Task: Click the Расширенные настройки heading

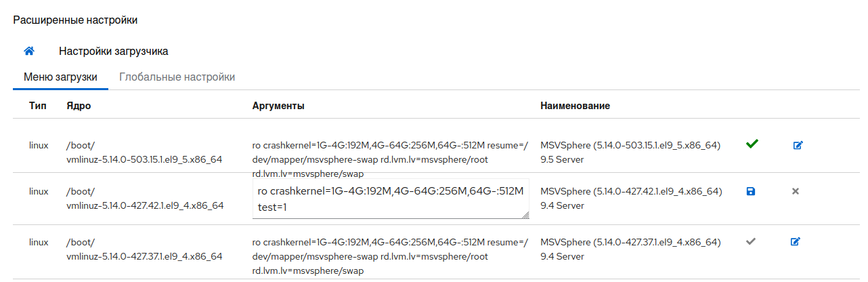Action: coord(75,20)
